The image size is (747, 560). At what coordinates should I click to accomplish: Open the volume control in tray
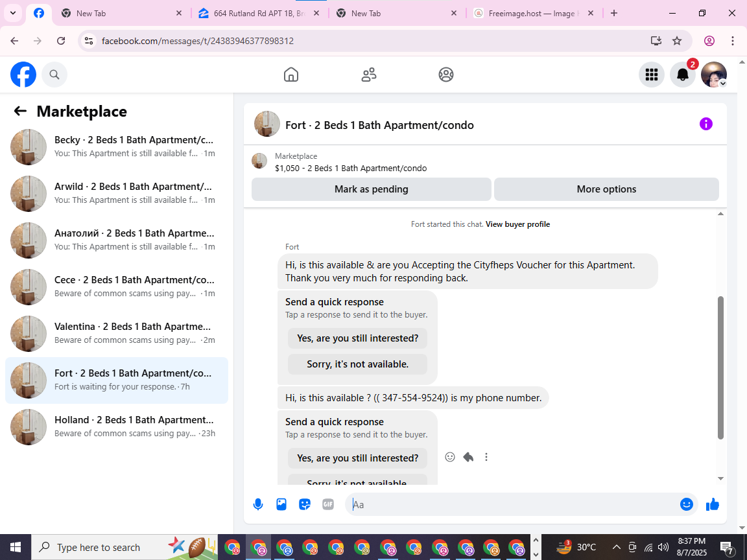point(663,547)
